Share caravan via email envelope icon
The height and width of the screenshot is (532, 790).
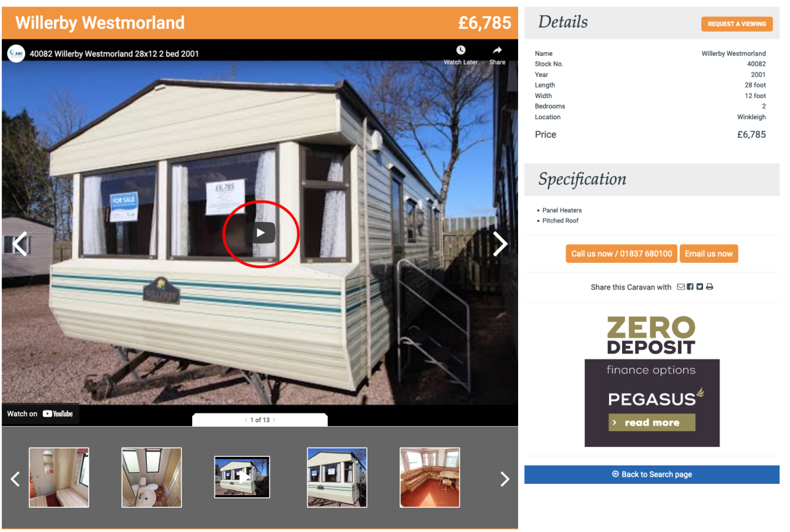coord(681,287)
